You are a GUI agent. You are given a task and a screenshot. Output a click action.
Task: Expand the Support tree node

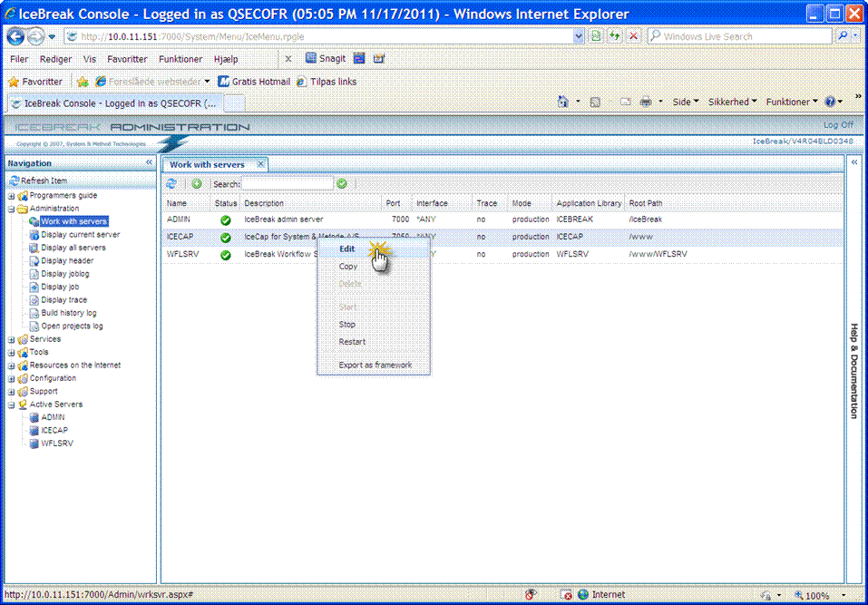(11, 392)
